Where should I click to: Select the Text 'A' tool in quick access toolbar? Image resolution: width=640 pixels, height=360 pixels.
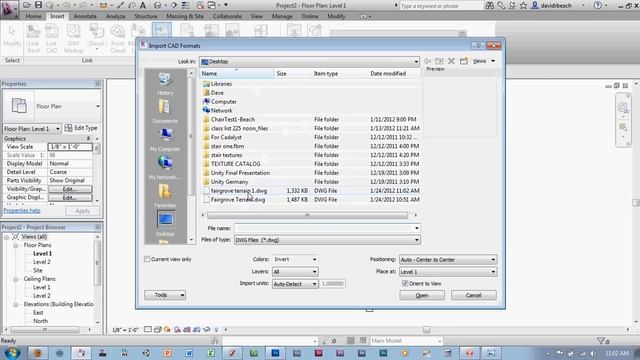(x=143, y=5)
